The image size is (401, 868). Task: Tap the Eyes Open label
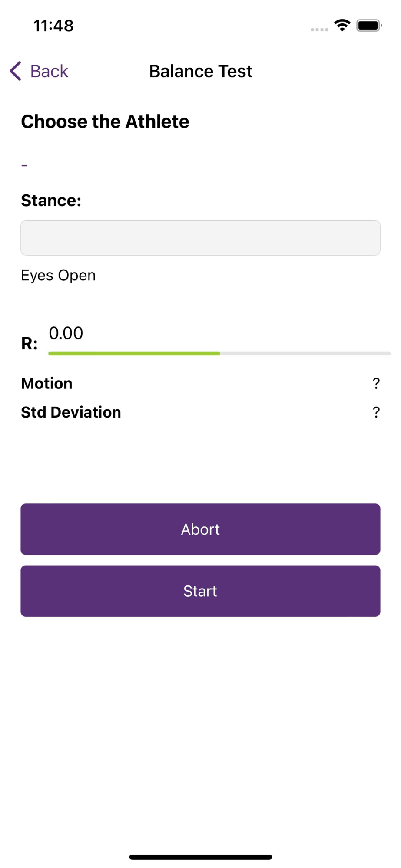pyautogui.click(x=58, y=275)
